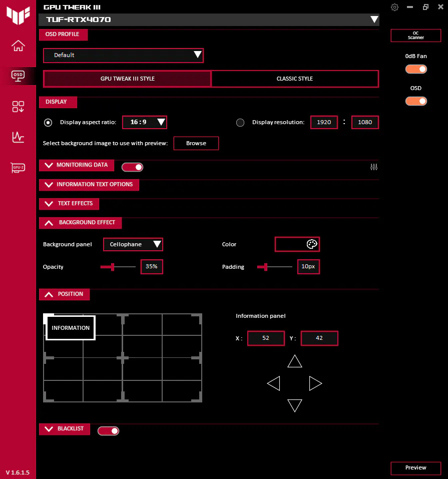Image resolution: width=448 pixels, height=479 pixels.
Task: Select the INFORMATION box in position grid
Action: point(71,328)
